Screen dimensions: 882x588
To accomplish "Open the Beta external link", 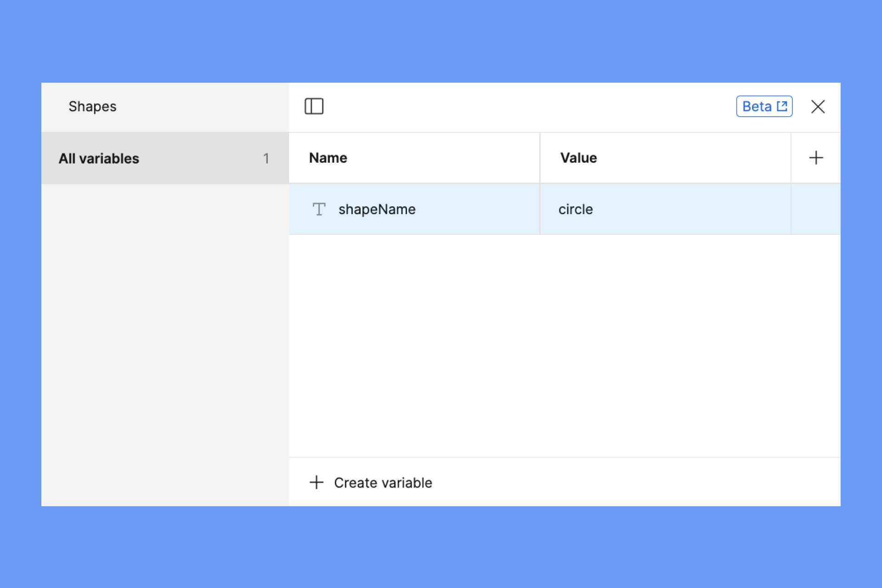I will point(763,106).
